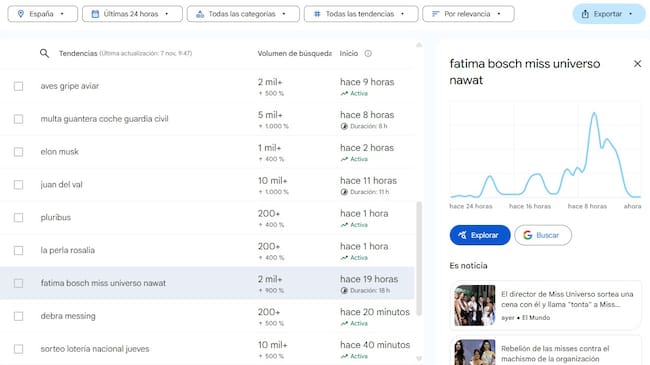The width and height of the screenshot is (650, 365).
Task: Click the Rebelión de las misses article thumbnail
Action: (475, 353)
